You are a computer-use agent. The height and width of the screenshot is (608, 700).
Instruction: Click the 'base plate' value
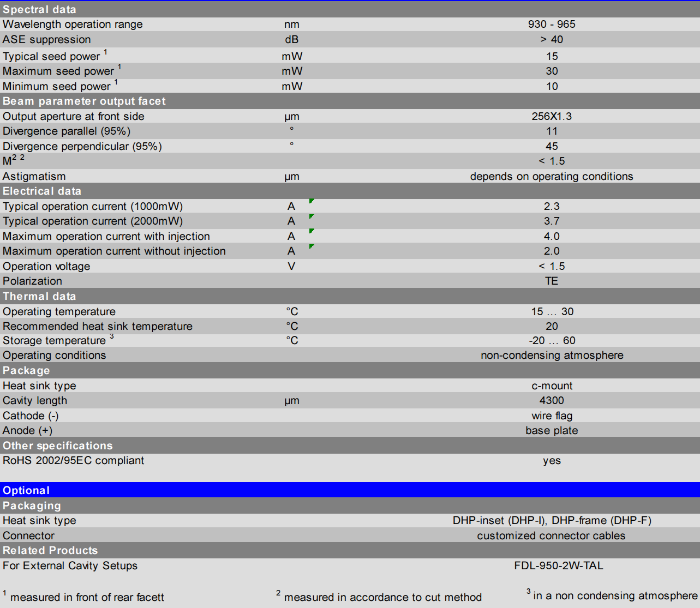click(x=552, y=431)
